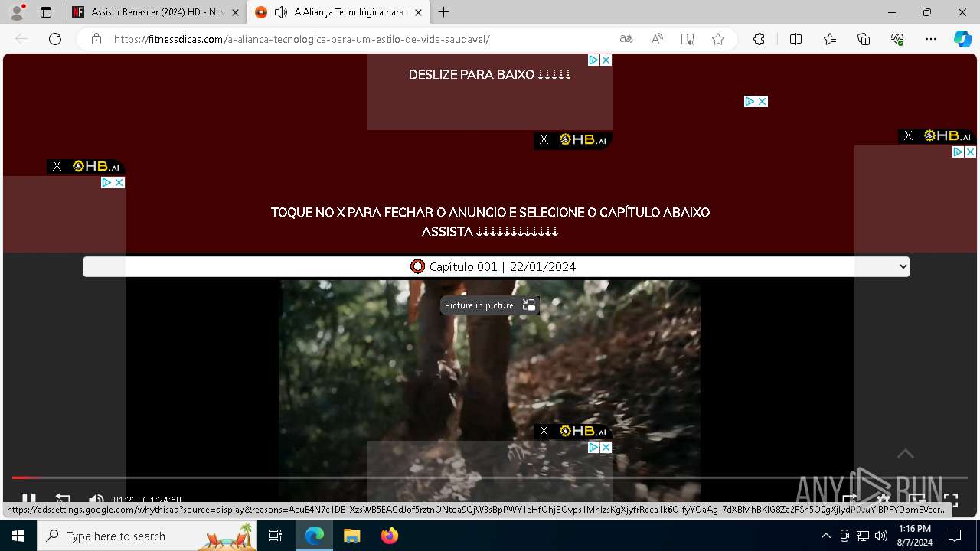Open the Extensions puzzle icon
Viewport: 980px width, 551px height.
coord(759,39)
